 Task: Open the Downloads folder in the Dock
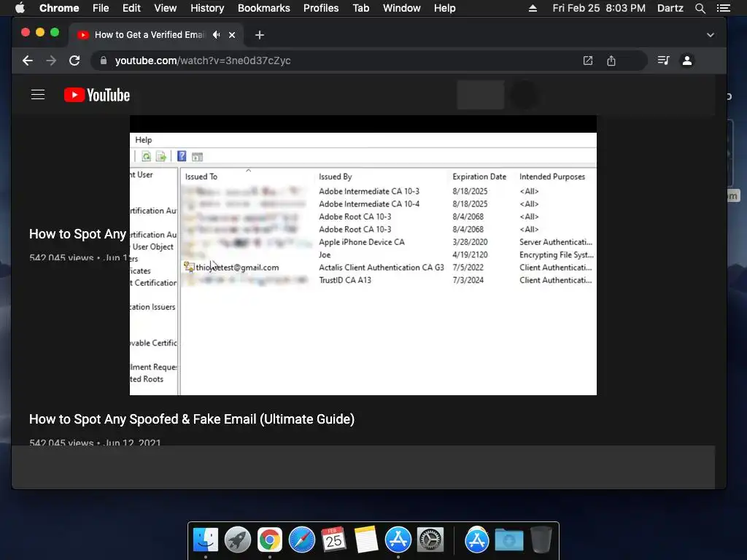(x=508, y=540)
